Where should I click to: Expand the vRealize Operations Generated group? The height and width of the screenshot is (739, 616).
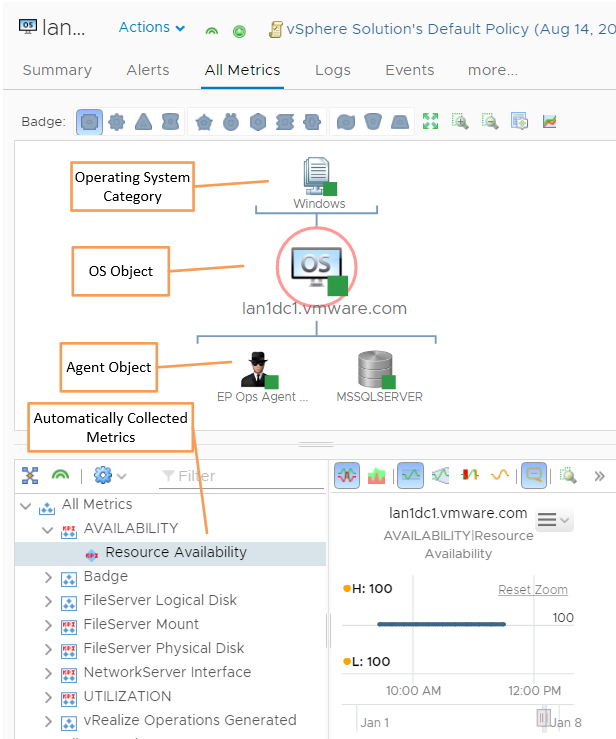point(48,721)
